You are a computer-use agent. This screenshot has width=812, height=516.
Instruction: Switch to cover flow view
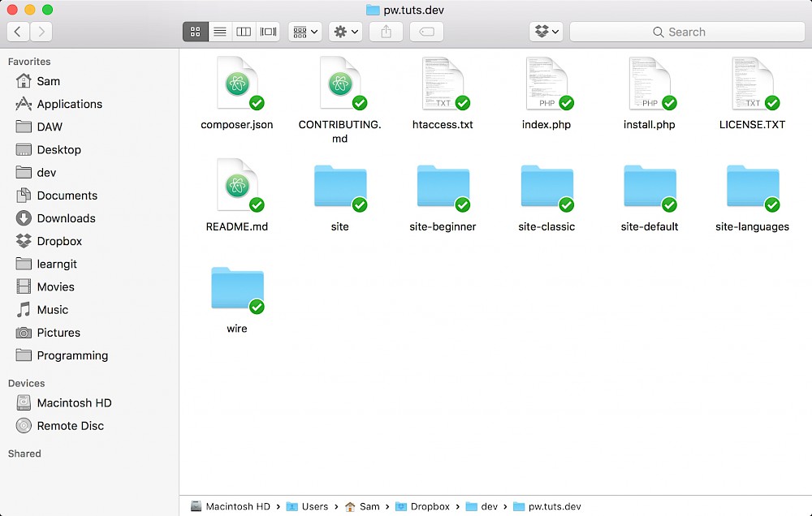click(x=268, y=32)
